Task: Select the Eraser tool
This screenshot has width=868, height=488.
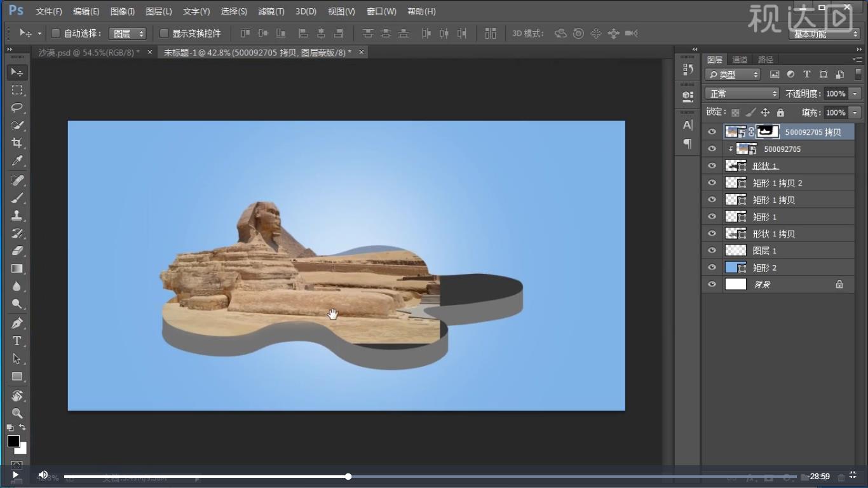Action: (17, 250)
